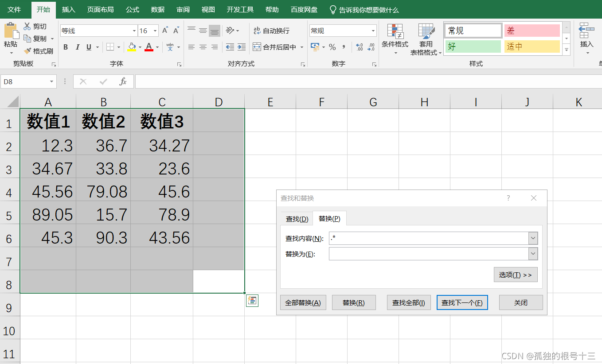Viewport: 602px width, 364px height.
Task: Switch to the 插入 ribbon tab
Action: (x=69, y=9)
